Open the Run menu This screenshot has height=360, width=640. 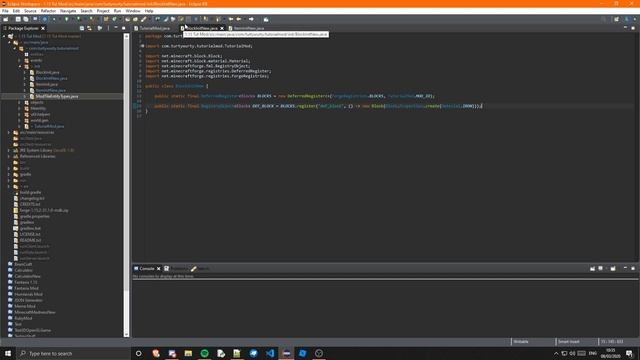[118, 11]
